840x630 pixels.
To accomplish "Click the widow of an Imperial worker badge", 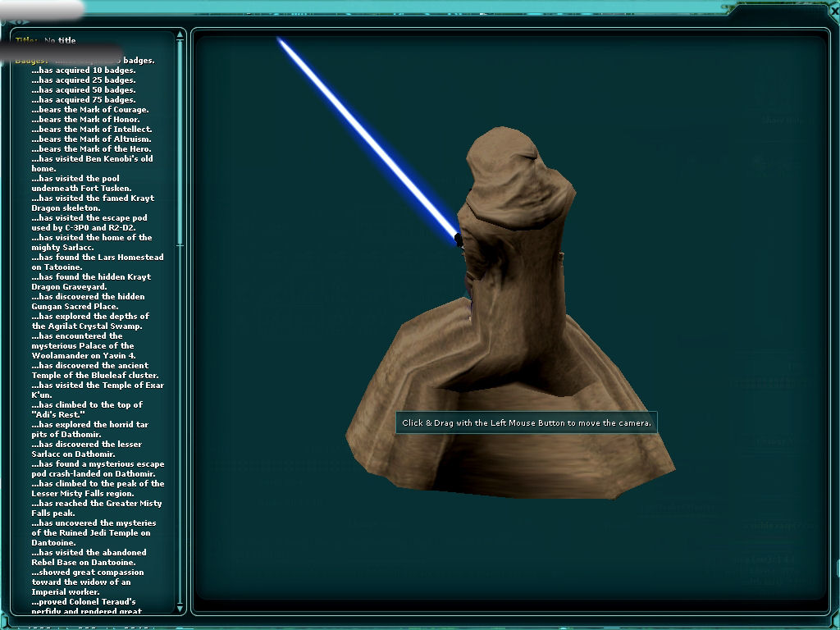I will coord(87,582).
